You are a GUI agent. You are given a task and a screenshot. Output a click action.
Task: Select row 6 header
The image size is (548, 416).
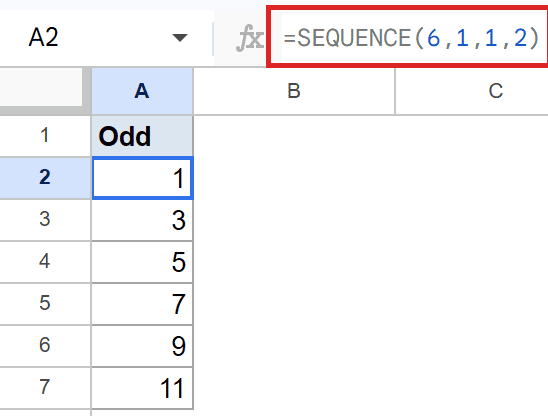click(x=45, y=345)
